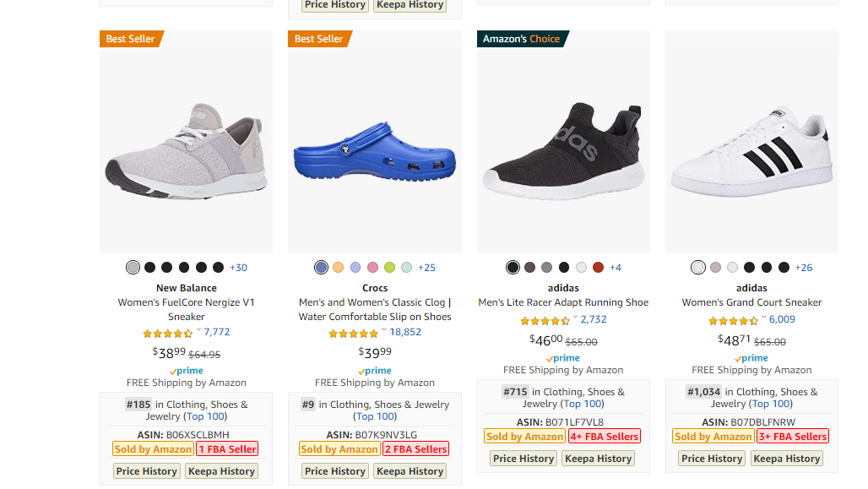Open rating breakdown arrow beside 18,852
The width and height of the screenshot is (868, 489).
point(384,330)
